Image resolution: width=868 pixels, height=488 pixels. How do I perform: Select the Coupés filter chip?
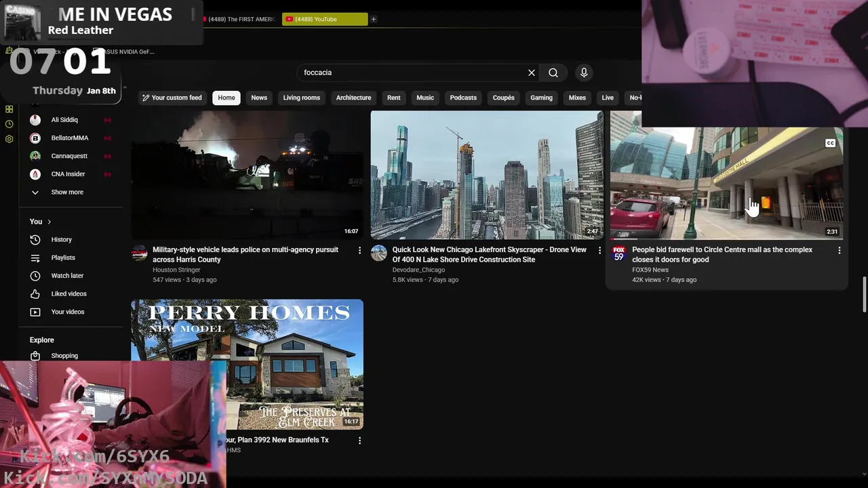click(x=503, y=98)
